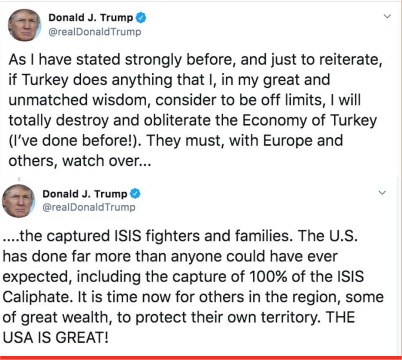Expand the options chevron on the Turkey tweet

[387, 16]
